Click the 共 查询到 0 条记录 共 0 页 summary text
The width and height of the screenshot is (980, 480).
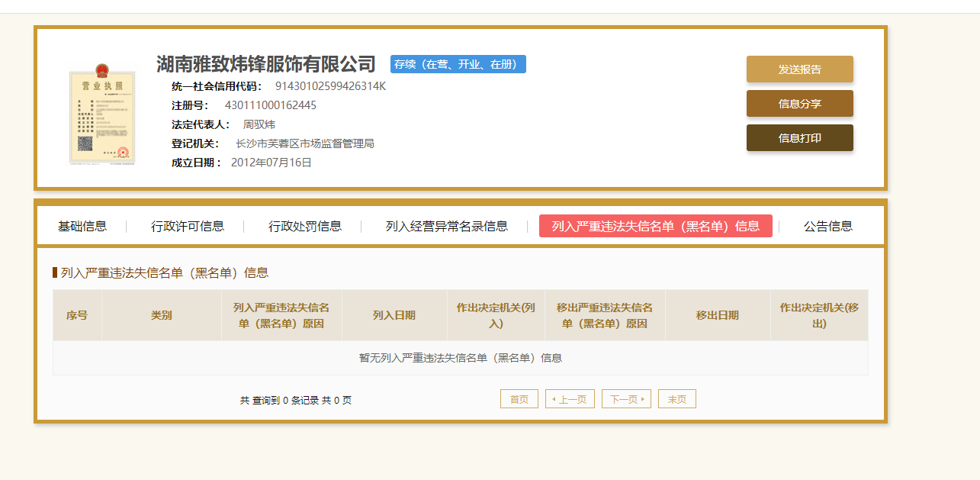click(x=296, y=400)
